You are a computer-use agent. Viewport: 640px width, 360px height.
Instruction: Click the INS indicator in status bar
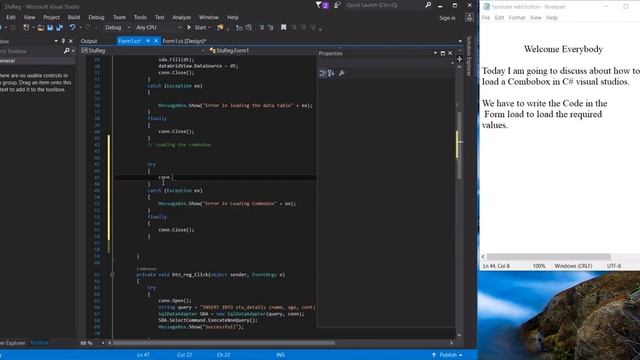tap(280, 355)
